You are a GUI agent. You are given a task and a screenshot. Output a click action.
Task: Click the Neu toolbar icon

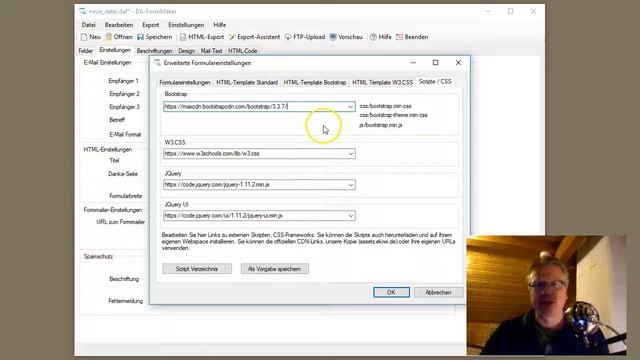[84, 37]
